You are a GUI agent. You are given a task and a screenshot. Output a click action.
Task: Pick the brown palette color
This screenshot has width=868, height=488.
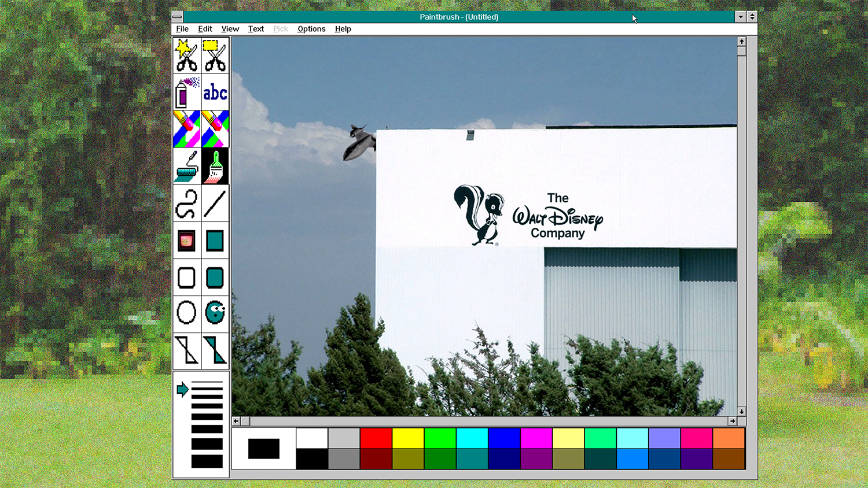click(729, 459)
